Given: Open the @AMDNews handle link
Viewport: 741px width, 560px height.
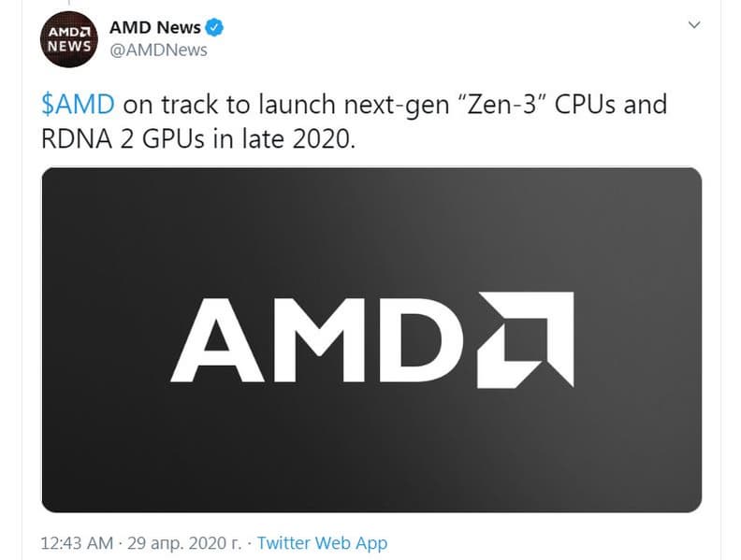Looking at the screenshot, I should (158, 50).
